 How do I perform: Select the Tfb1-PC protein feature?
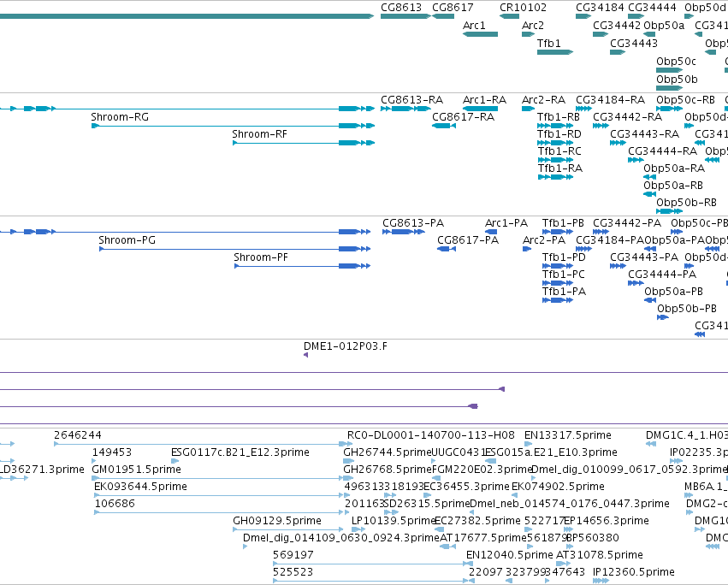coord(558,283)
